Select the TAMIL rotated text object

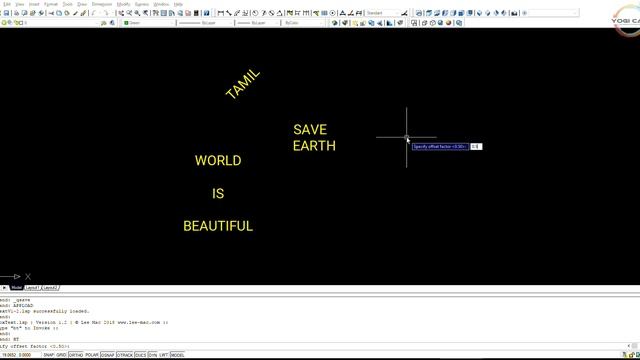pos(243,84)
